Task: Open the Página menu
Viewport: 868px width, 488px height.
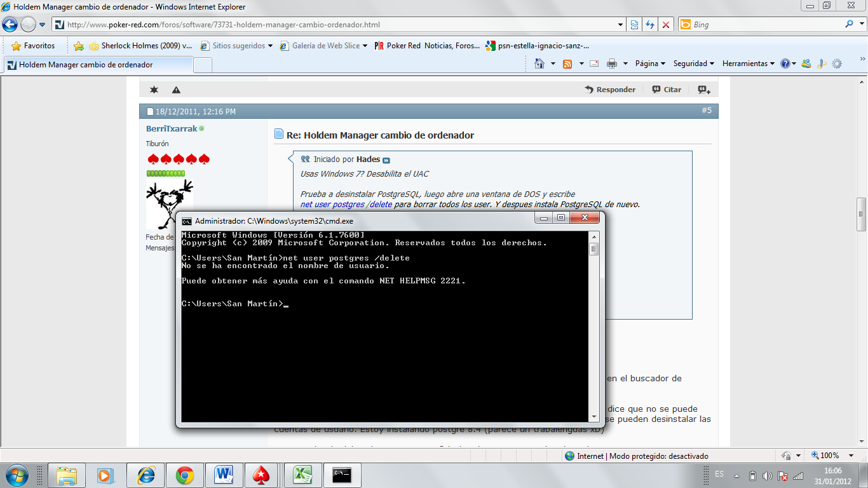Action: [x=650, y=64]
